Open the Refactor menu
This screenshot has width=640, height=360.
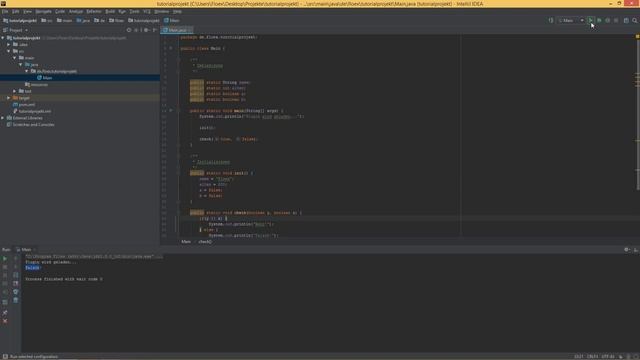click(93, 11)
